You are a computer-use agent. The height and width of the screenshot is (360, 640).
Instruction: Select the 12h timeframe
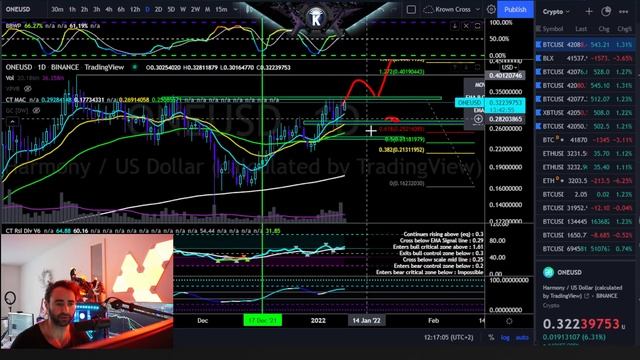[x=135, y=9]
